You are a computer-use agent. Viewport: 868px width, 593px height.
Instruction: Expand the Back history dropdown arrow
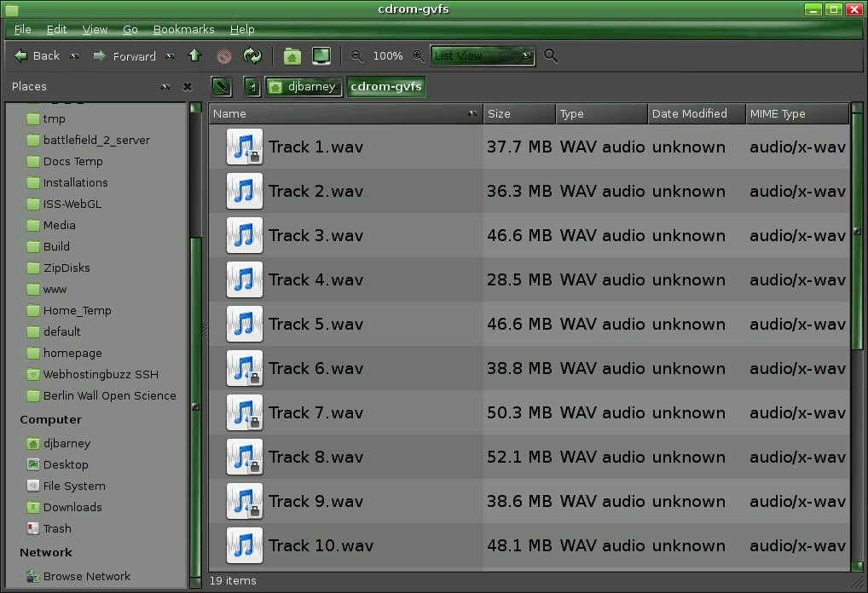tap(74, 56)
